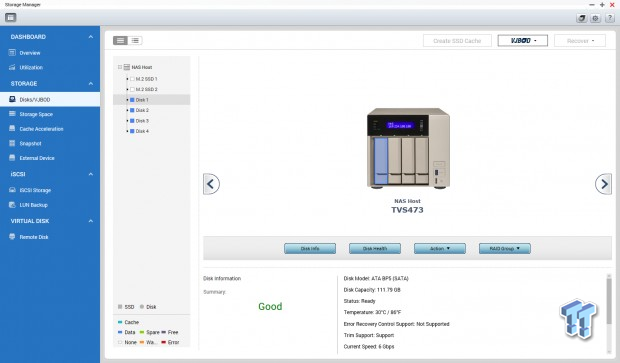Switch to the list view icon
Viewport: 620px width, 363px height.
(x=135, y=40)
